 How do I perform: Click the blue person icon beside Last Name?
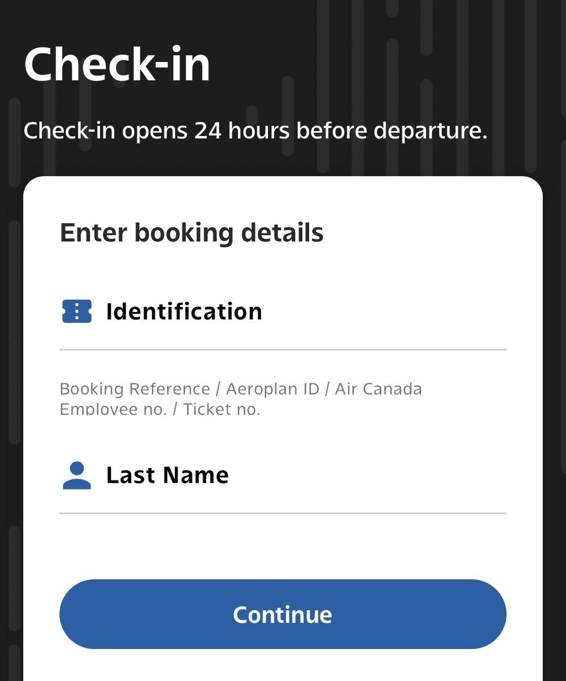[77, 475]
